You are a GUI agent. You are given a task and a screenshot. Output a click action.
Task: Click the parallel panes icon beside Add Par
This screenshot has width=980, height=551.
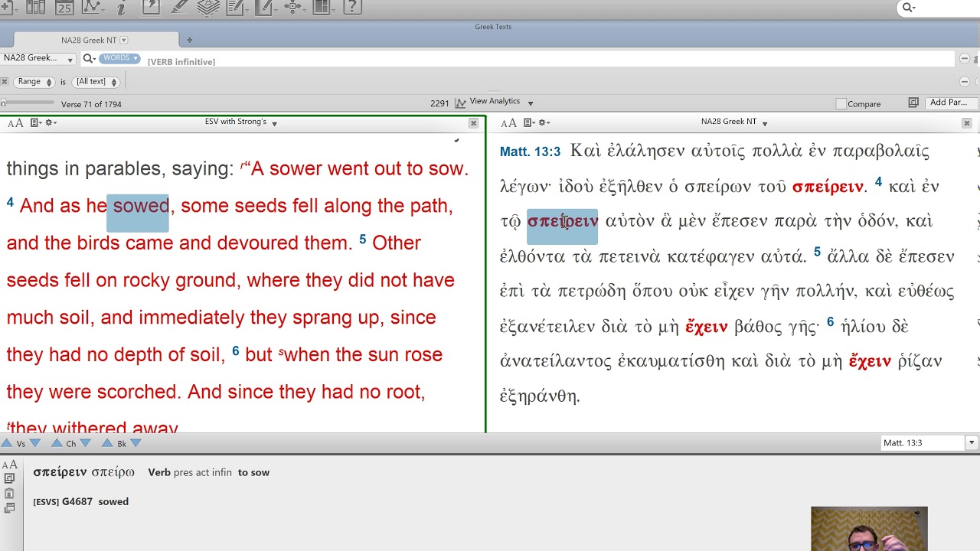(x=913, y=103)
